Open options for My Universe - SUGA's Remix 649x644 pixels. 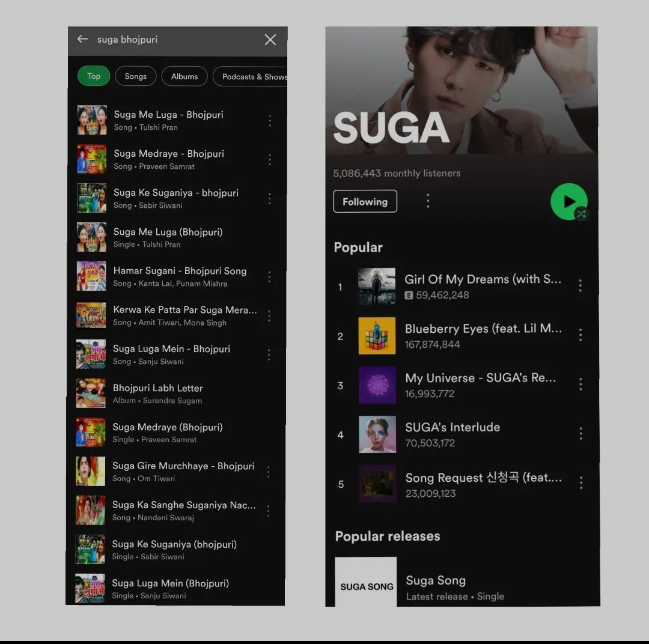[580, 384]
